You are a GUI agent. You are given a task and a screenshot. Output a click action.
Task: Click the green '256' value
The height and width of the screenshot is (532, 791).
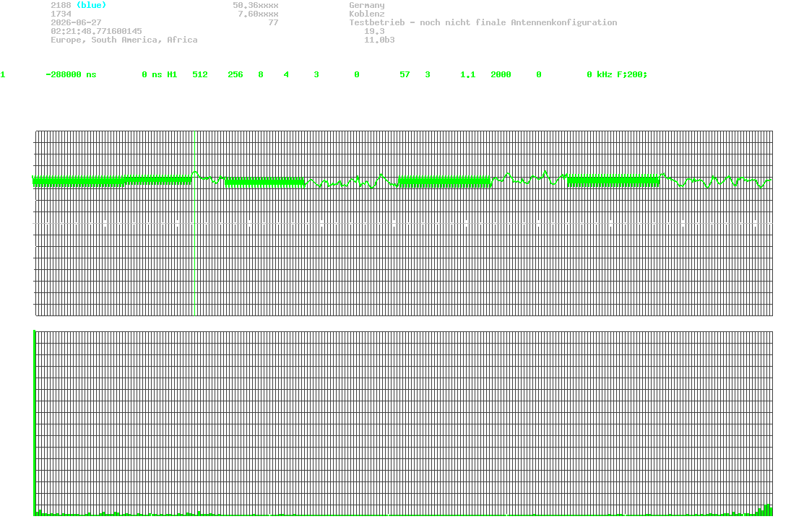click(x=235, y=74)
